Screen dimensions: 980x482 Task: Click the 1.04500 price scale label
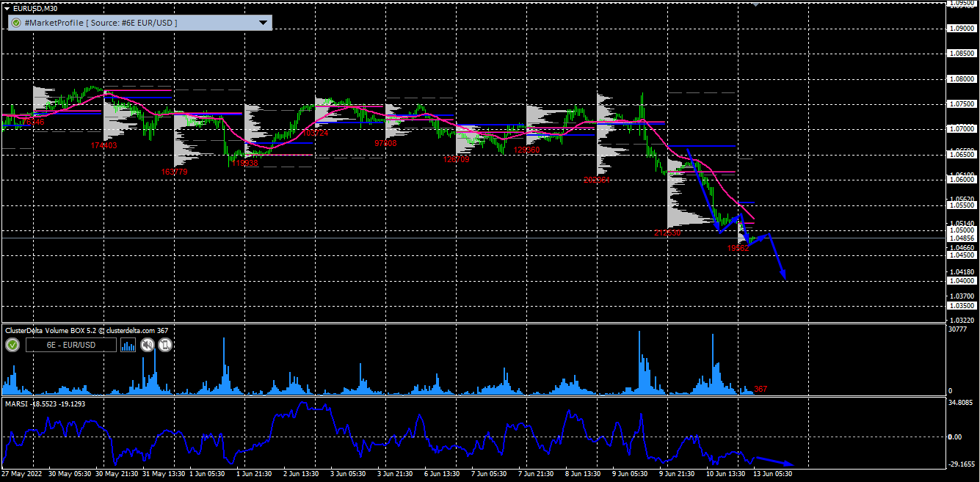pos(961,255)
